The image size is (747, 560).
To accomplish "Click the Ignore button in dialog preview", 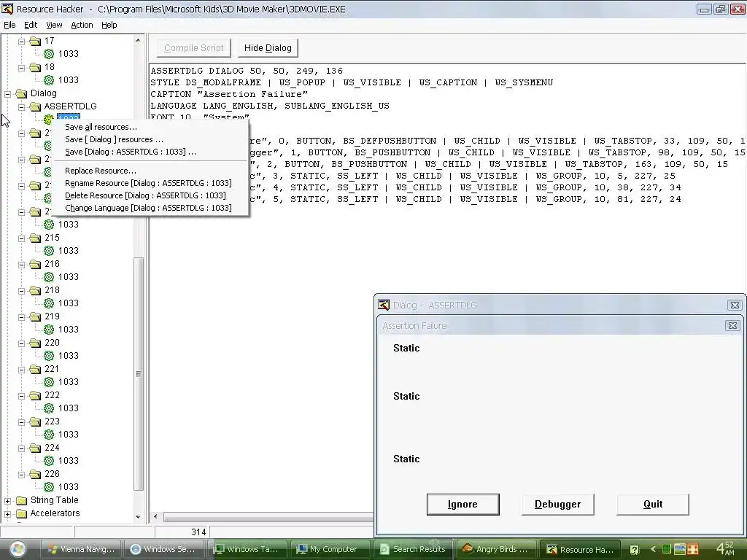I will tap(462, 505).
